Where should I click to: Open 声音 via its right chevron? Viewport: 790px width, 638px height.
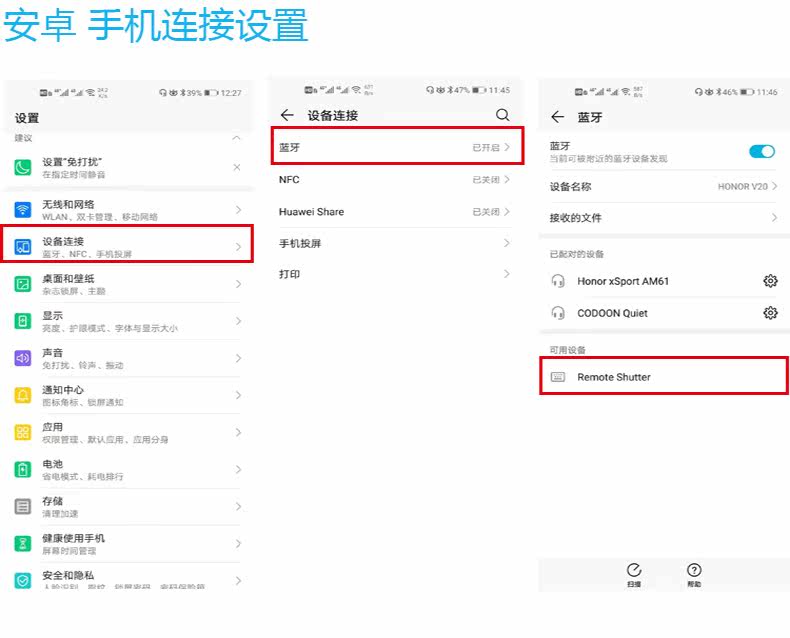coord(238,358)
